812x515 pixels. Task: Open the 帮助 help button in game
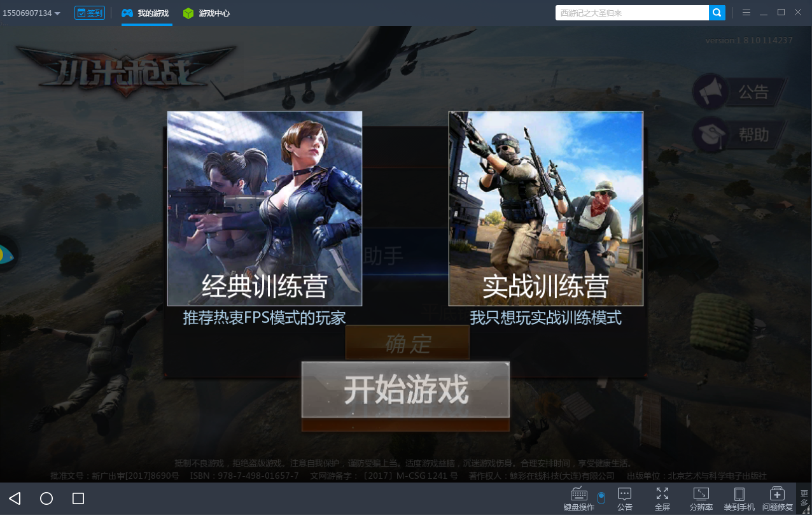(739, 134)
